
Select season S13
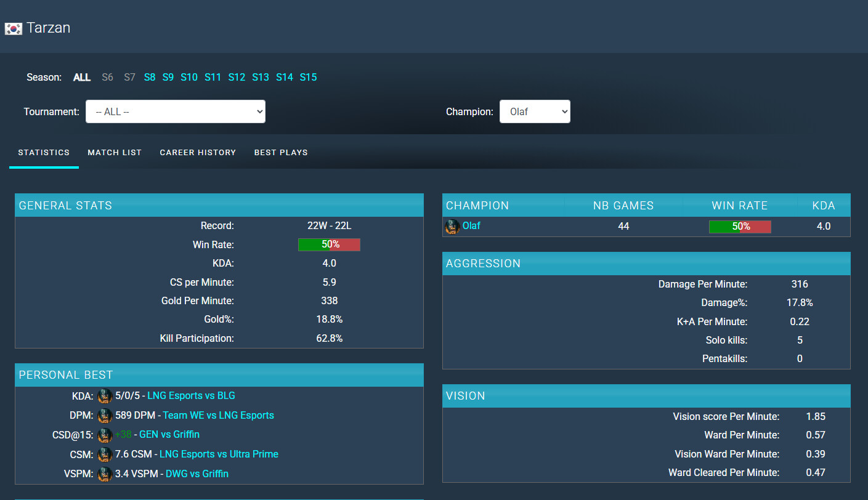(261, 77)
